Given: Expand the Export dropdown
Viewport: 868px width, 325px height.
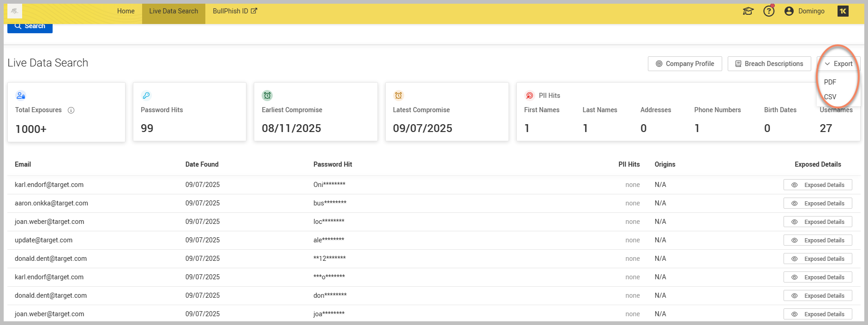Looking at the screenshot, I should click(x=838, y=64).
